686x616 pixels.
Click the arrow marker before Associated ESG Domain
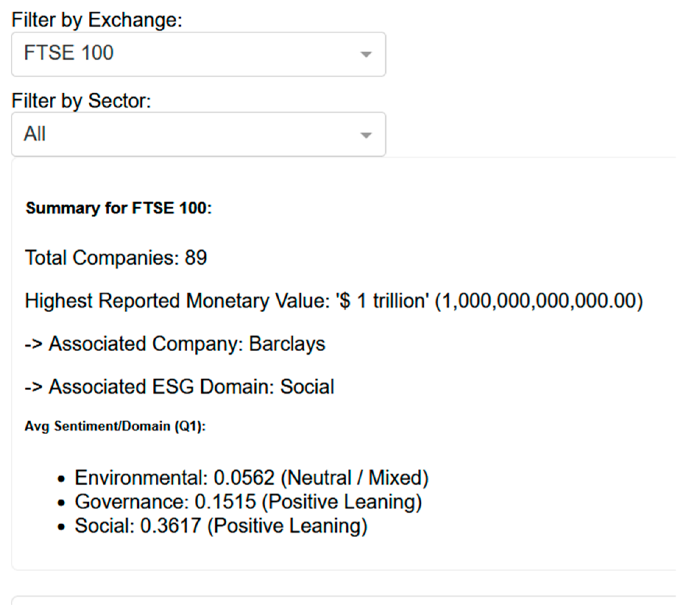pos(33,388)
